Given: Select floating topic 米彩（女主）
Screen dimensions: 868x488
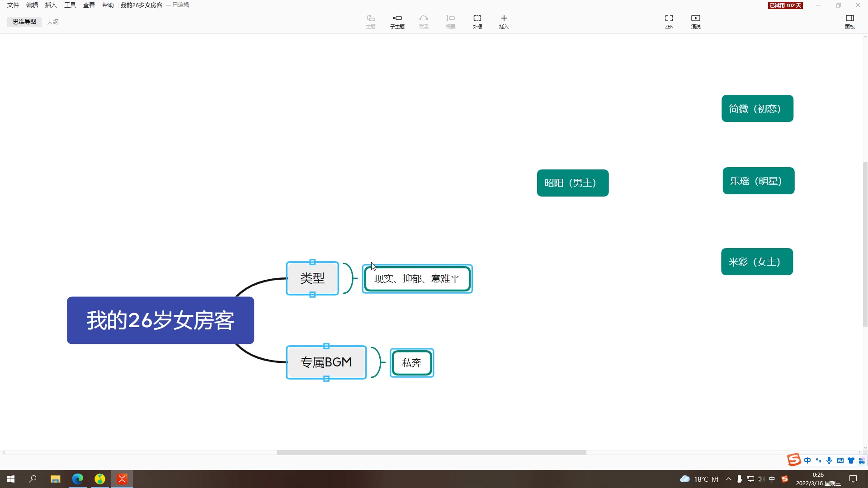Looking at the screenshot, I should click(x=757, y=262).
